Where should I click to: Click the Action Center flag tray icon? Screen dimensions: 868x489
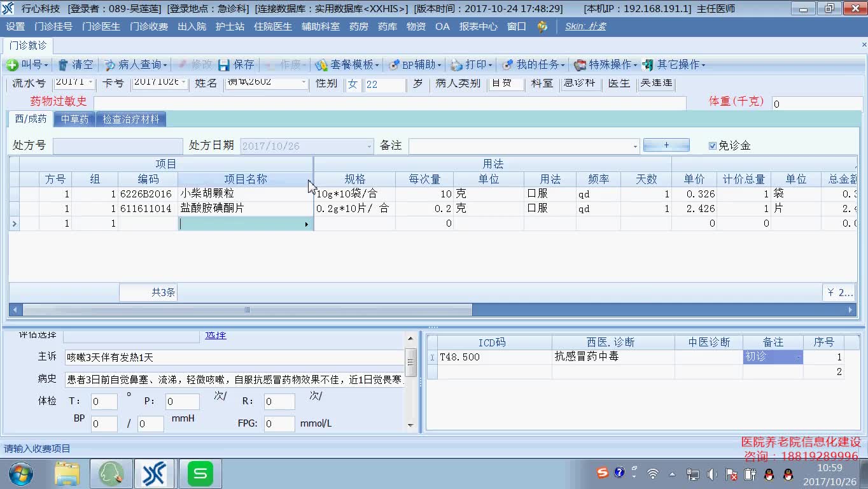click(731, 474)
